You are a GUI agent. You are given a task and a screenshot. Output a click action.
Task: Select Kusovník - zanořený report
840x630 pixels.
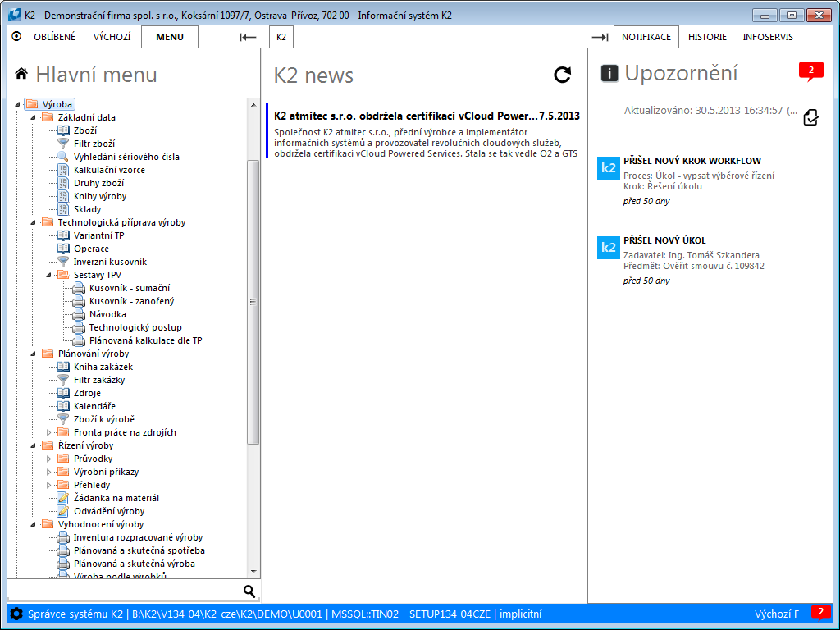click(x=131, y=301)
